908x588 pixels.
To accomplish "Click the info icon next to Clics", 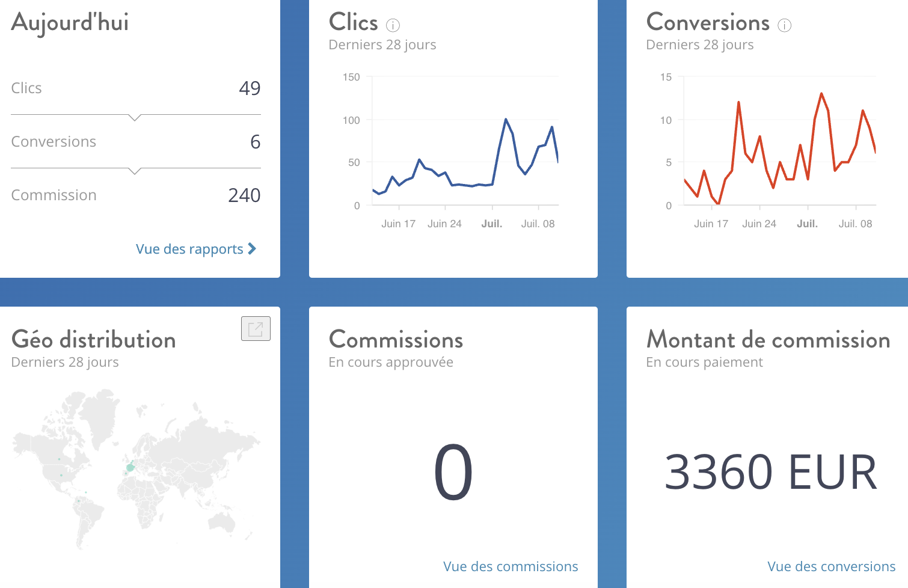I will point(393,25).
